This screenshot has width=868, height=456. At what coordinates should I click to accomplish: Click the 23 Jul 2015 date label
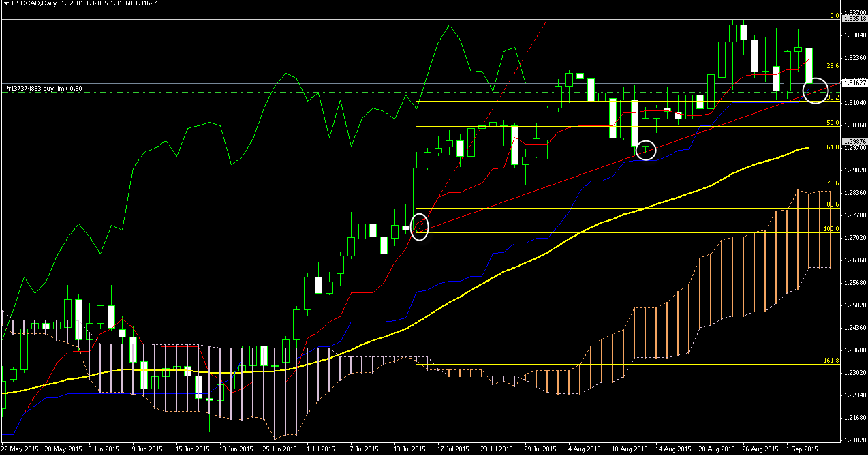(496, 450)
